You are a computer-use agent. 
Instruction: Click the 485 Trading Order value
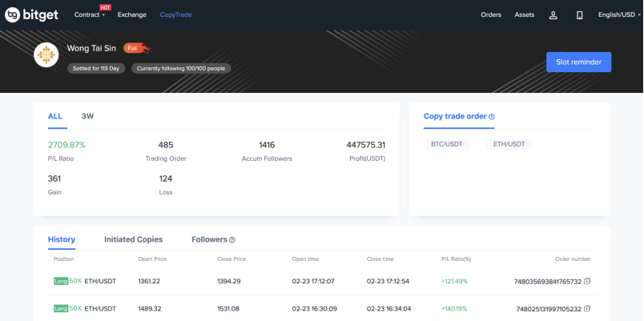(166, 145)
